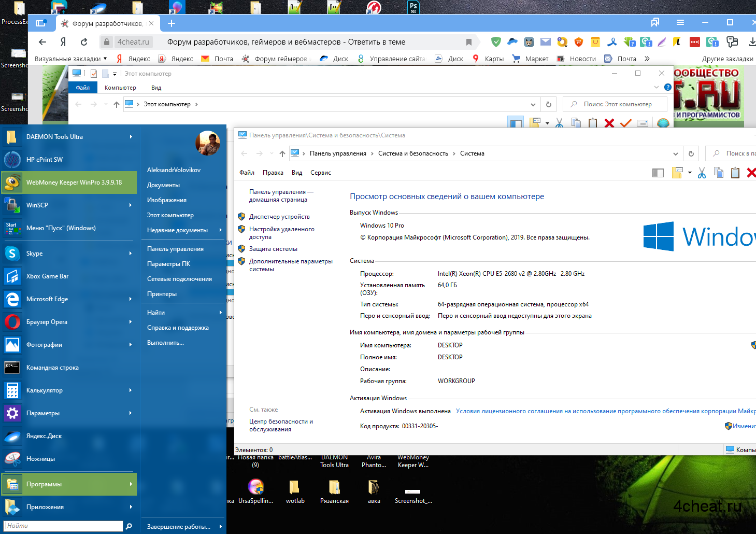Toggle preview pane icon in Система window toolbar
The width and height of the screenshot is (756, 534).
pos(658,173)
